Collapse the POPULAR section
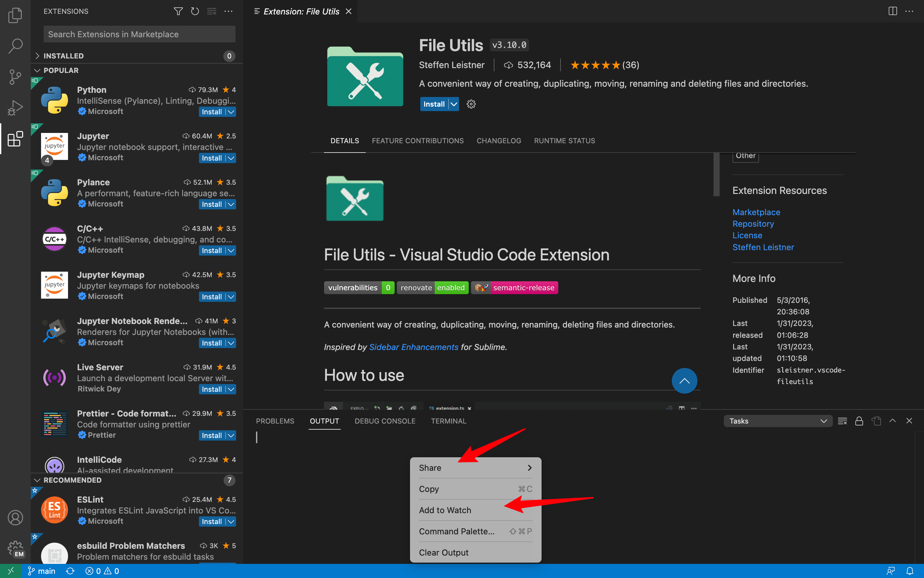 (x=137, y=70)
